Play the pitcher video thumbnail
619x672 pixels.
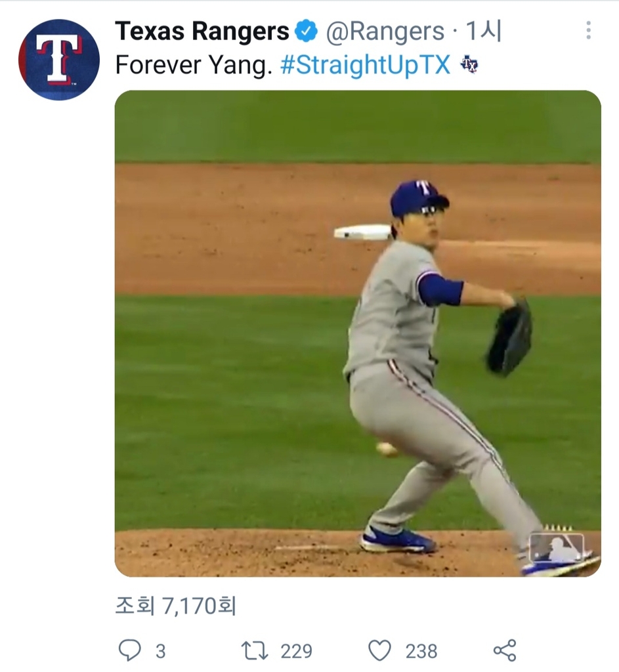(x=358, y=333)
